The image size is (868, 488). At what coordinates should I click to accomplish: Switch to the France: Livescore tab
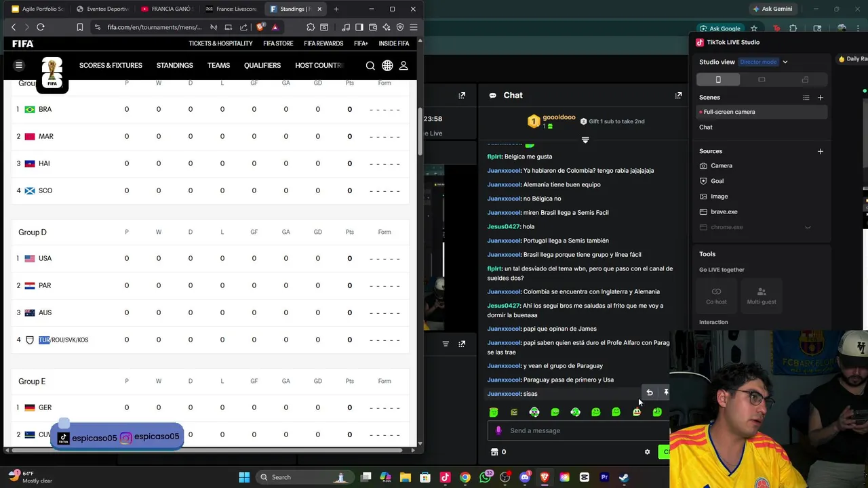point(231,9)
